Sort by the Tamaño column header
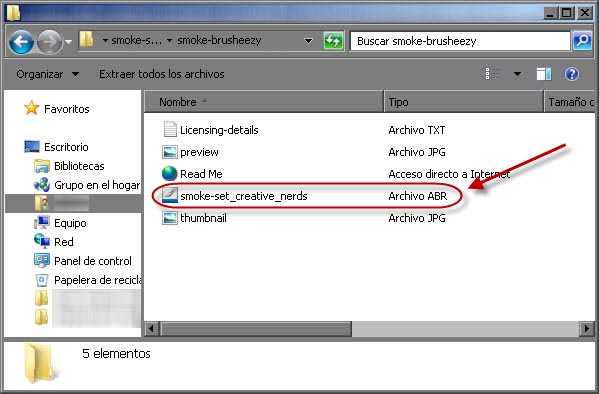Screen dimensions: 599x394 (569, 102)
